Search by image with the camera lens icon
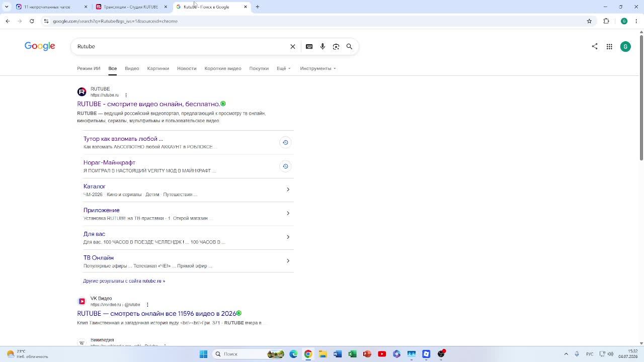644x362 pixels. (336, 46)
